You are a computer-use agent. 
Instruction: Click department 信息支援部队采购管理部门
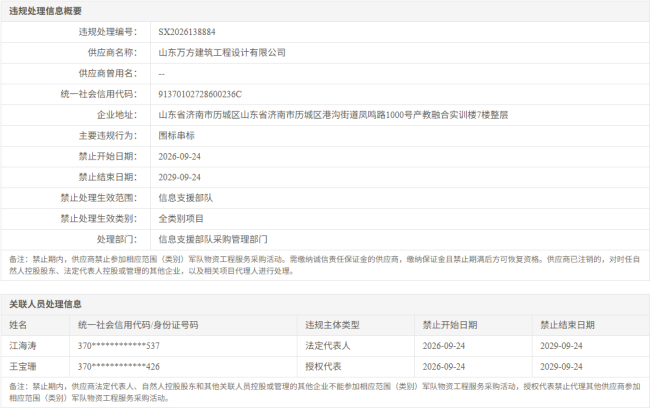pyautogui.click(x=213, y=239)
